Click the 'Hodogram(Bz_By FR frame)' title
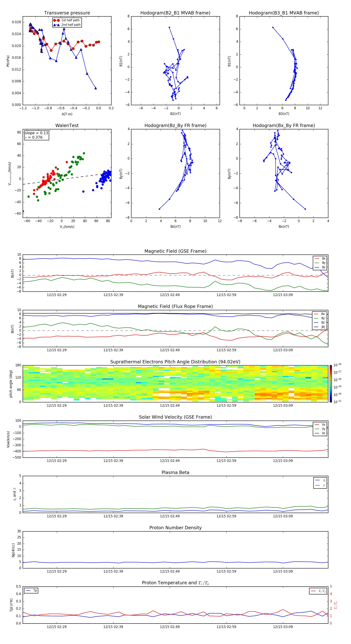 (x=175, y=125)
